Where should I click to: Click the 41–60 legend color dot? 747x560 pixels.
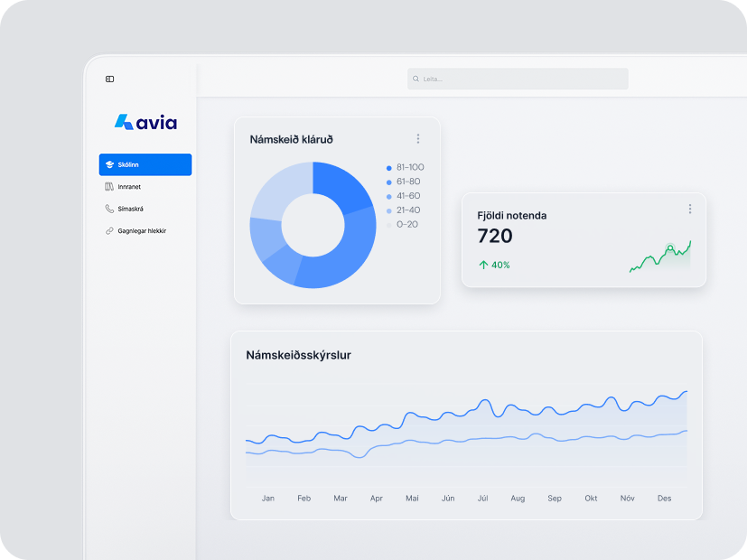[x=388, y=196]
